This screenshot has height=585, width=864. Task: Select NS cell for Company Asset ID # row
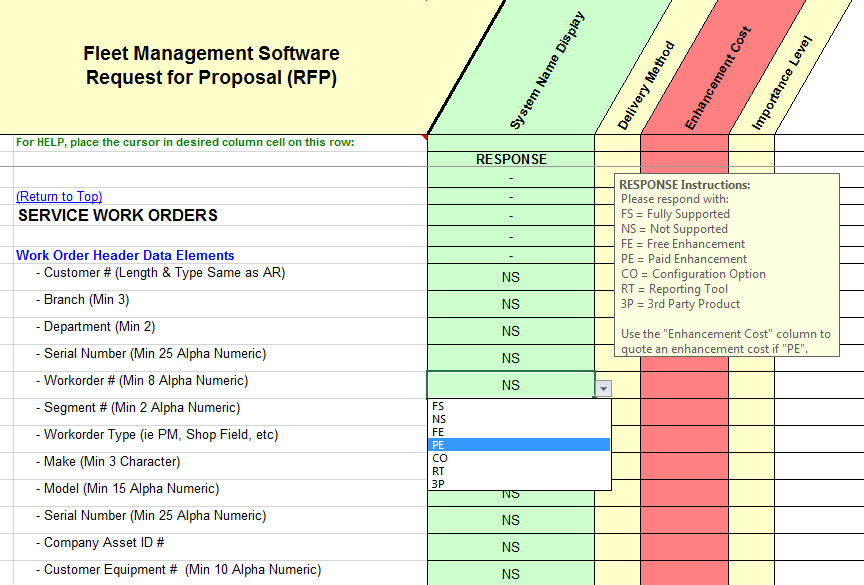coord(511,547)
